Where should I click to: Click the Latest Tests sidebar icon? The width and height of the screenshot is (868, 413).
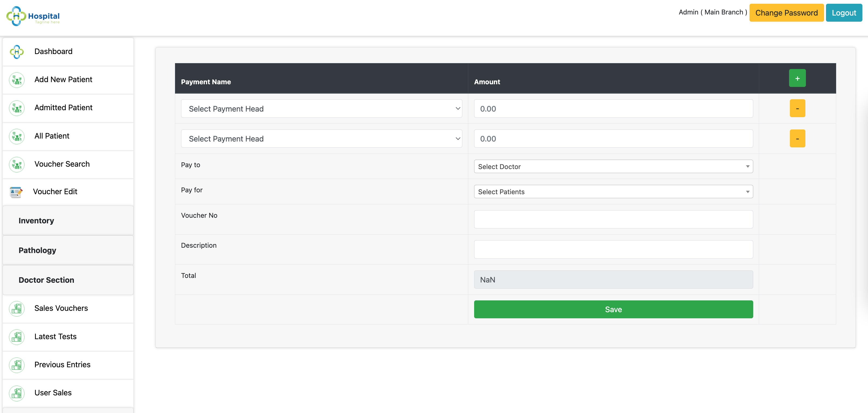pos(17,337)
